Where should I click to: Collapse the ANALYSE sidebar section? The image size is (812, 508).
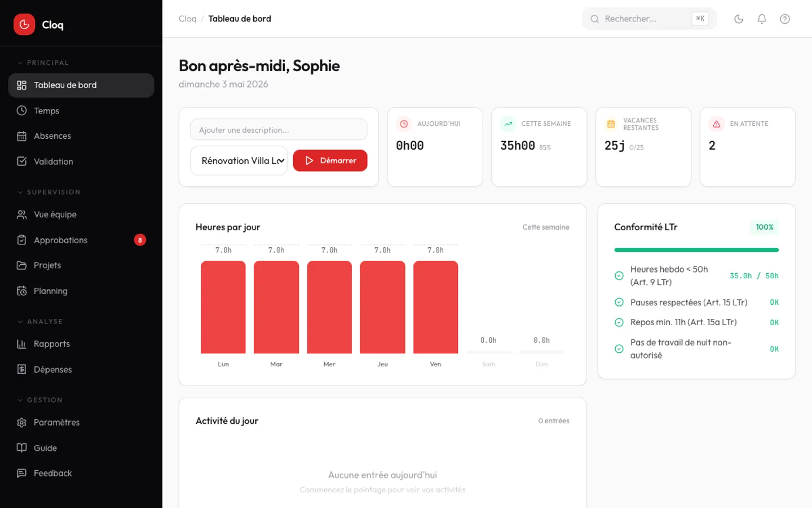coord(40,321)
